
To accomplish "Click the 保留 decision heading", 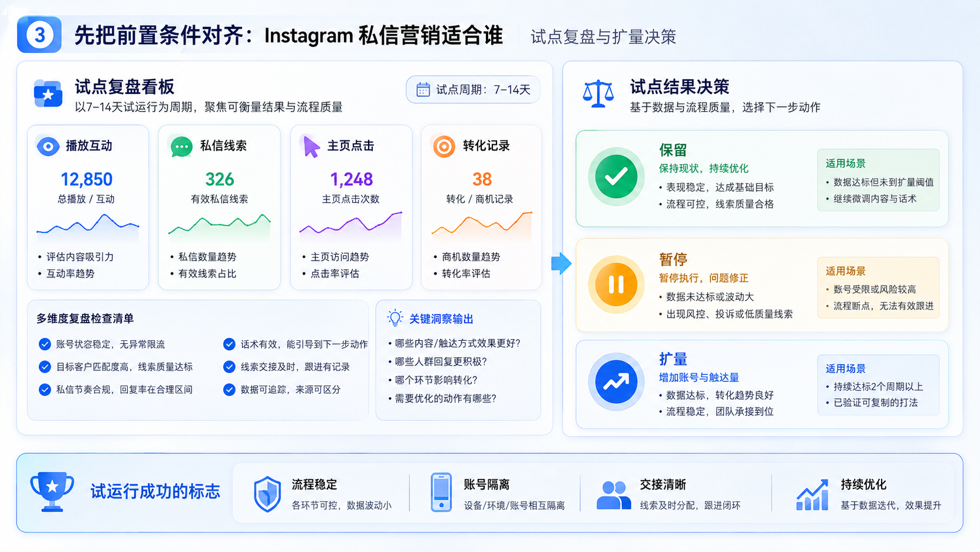I will click(x=673, y=150).
